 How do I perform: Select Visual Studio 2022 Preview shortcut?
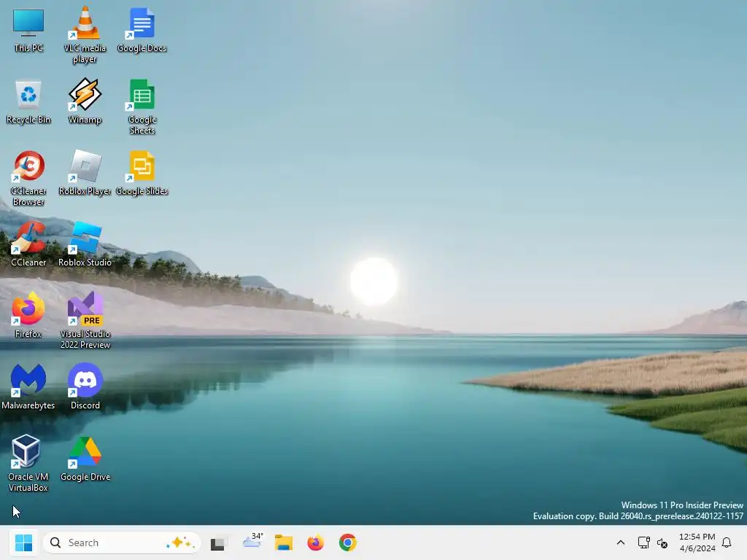[x=85, y=321]
